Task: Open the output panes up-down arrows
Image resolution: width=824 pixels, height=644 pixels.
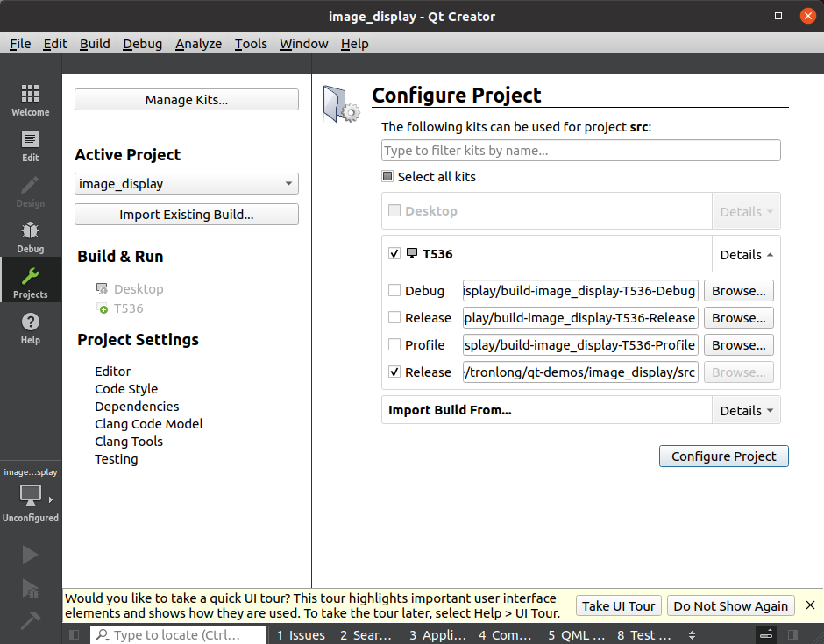Action: 693,635
